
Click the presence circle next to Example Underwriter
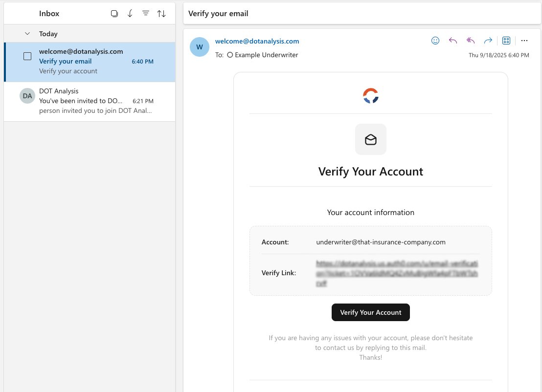[230, 55]
